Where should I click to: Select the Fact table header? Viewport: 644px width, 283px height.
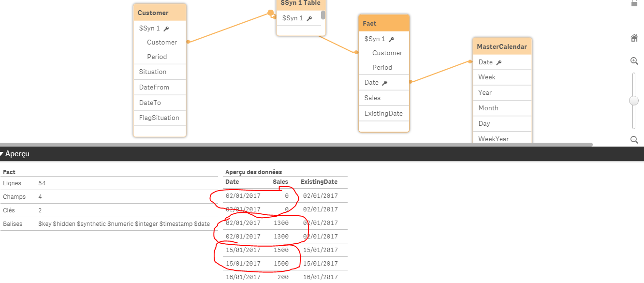click(x=384, y=22)
